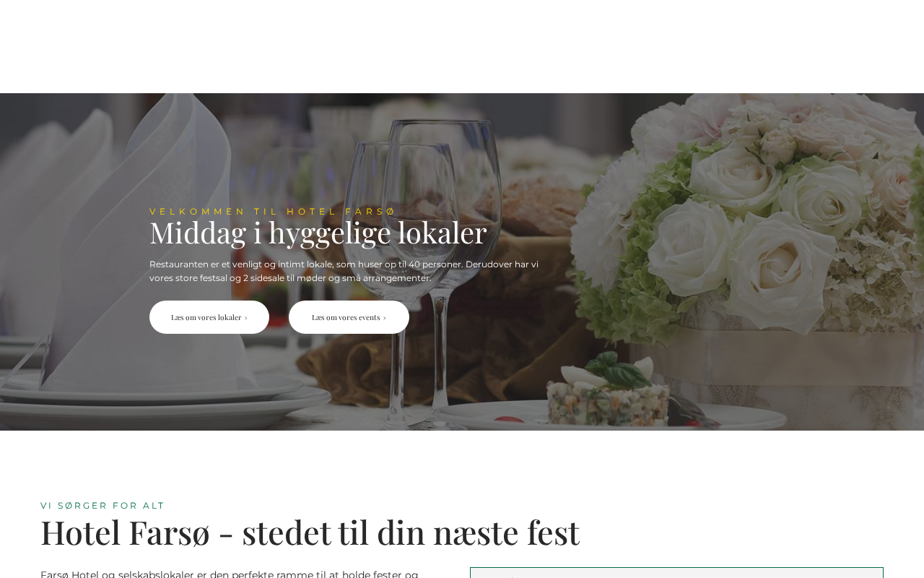The width and height of the screenshot is (924, 578).
Task: Click the arrow on the lokaler button
Action: tap(246, 318)
